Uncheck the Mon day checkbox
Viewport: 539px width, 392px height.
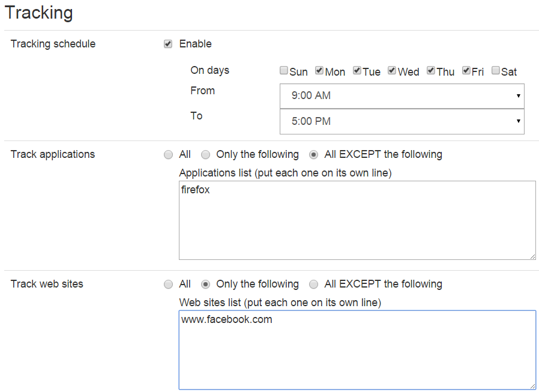[x=319, y=71]
